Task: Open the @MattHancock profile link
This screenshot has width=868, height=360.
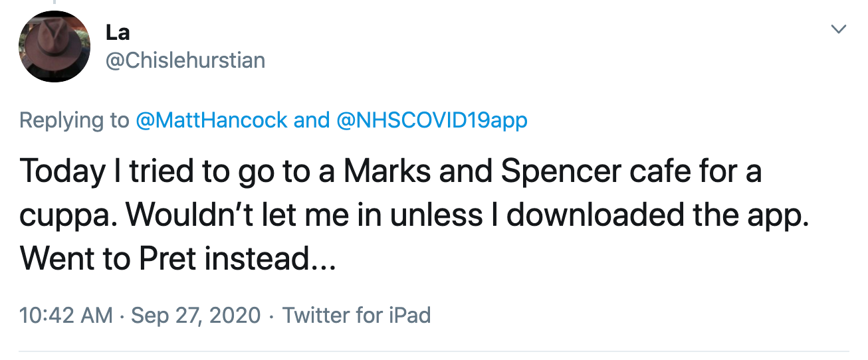Action: (x=211, y=120)
